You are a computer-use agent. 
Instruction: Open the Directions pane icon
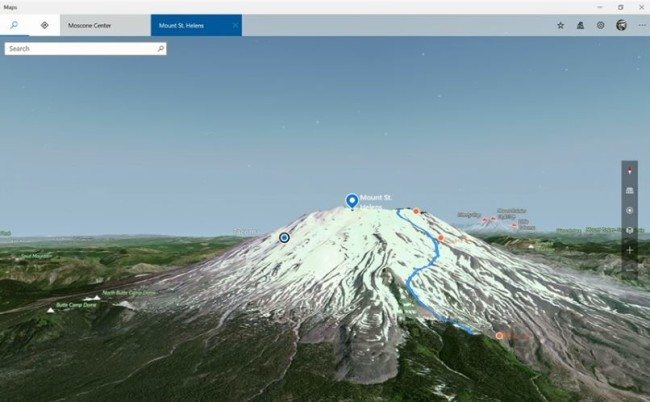(45, 25)
